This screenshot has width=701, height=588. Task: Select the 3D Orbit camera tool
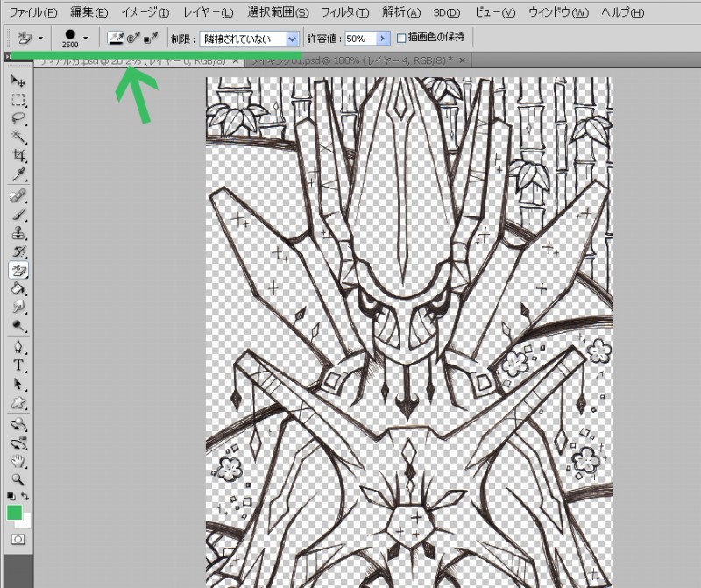pos(18,443)
